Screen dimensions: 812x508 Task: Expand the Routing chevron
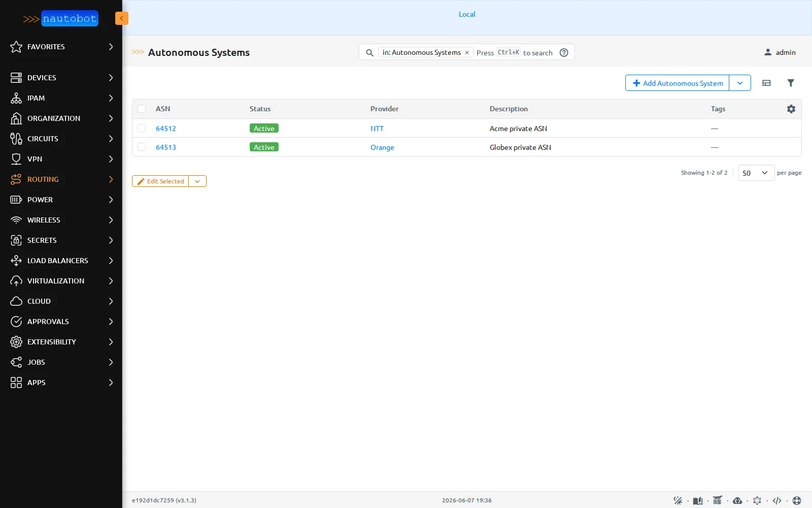point(111,179)
